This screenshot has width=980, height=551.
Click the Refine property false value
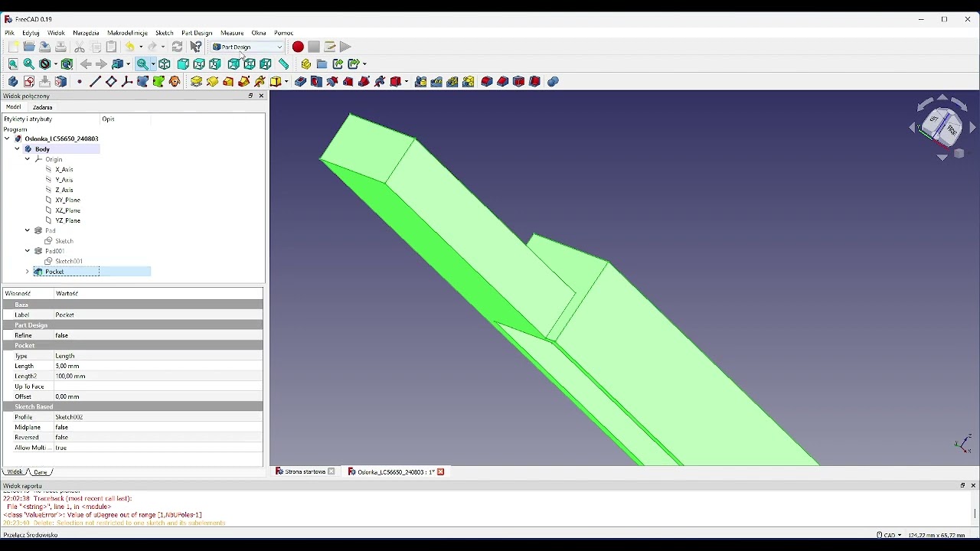click(x=158, y=336)
